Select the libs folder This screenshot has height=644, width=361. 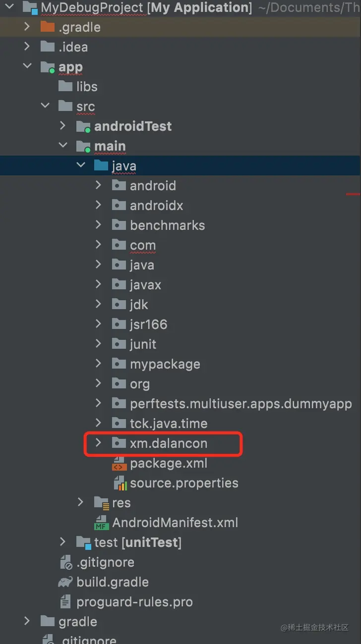[87, 87]
